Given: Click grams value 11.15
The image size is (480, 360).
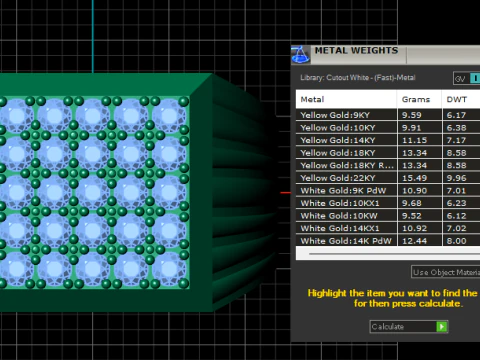Looking at the screenshot, I should (414, 140).
